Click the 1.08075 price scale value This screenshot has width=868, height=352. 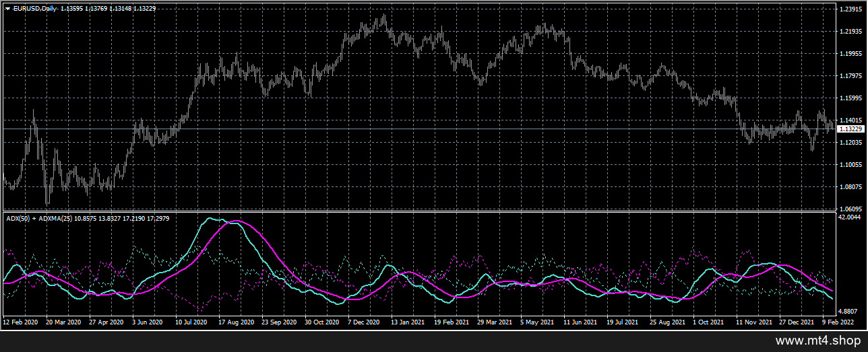pos(850,186)
